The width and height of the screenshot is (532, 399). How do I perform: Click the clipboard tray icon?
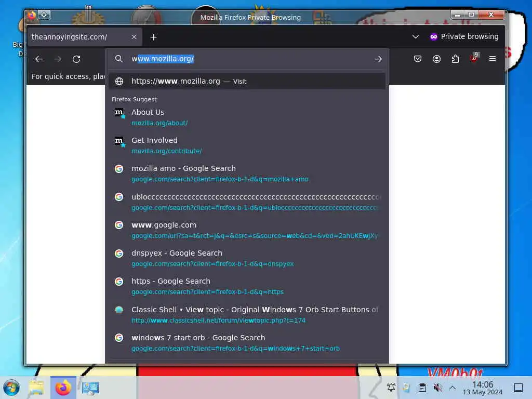(422, 388)
